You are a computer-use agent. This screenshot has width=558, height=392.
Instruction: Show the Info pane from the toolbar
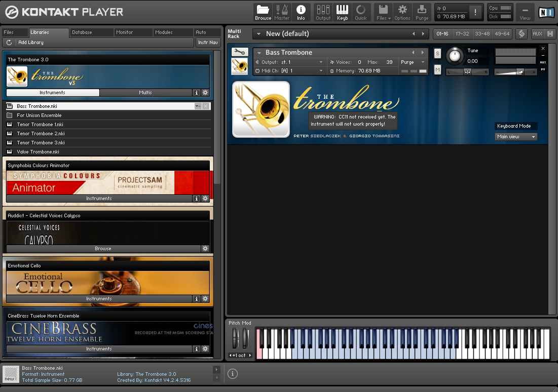tap(301, 13)
